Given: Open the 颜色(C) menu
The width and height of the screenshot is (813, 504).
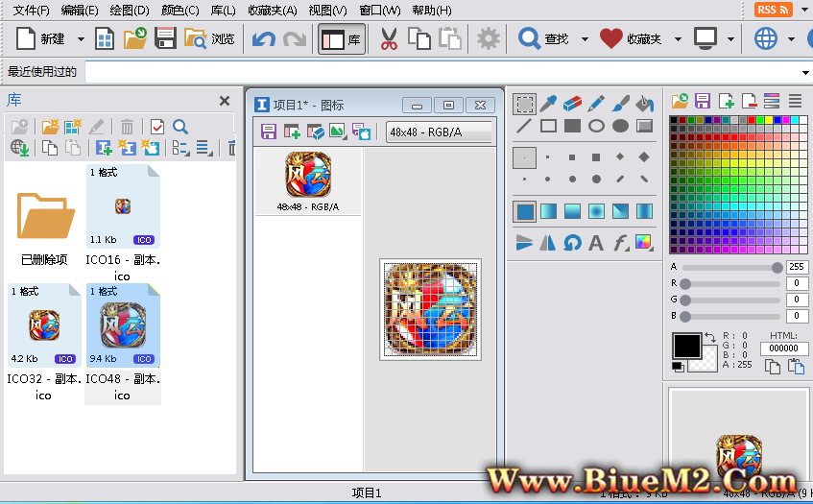Looking at the screenshot, I should 179,10.
